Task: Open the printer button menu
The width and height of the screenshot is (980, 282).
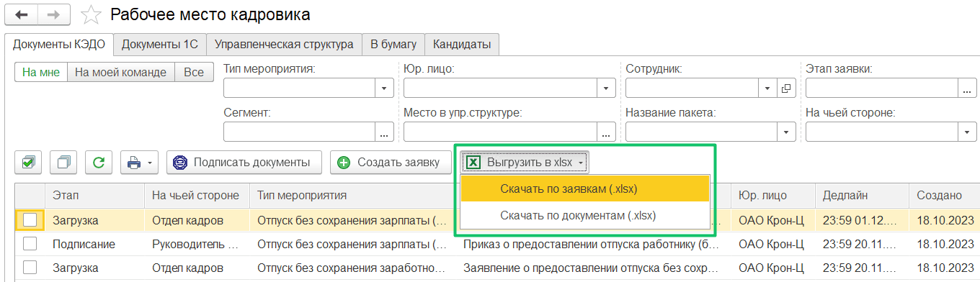Action: click(139, 163)
